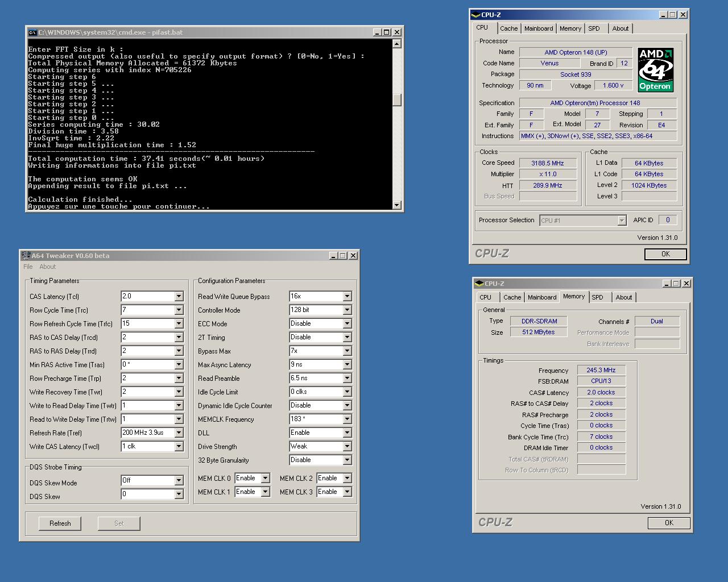Open the Refresh Rate (Tref) dropdown
The width and height of the screenshot is (728, 582).
pos(179,433)
